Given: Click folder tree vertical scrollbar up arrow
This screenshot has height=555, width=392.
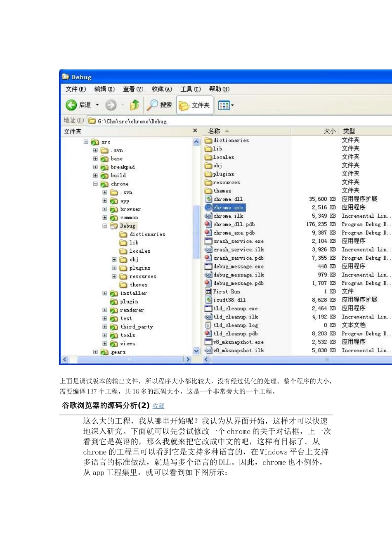Looking at the screenshot, I should (196, 142).
